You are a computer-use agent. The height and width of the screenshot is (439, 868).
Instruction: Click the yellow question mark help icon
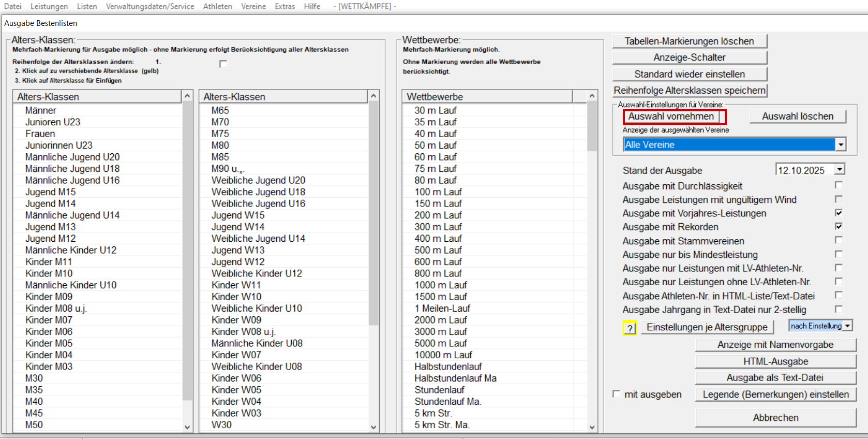point(630,328)
